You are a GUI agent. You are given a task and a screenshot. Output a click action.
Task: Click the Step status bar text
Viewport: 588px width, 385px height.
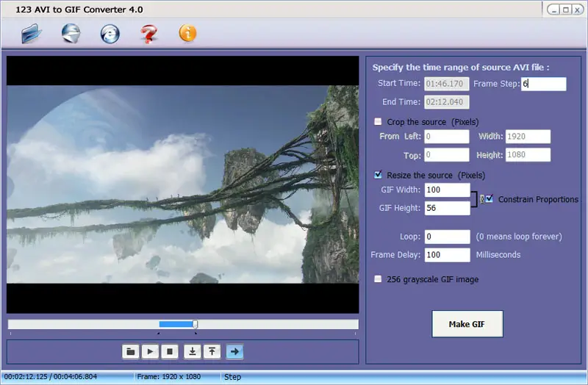[x=232, y=377]
